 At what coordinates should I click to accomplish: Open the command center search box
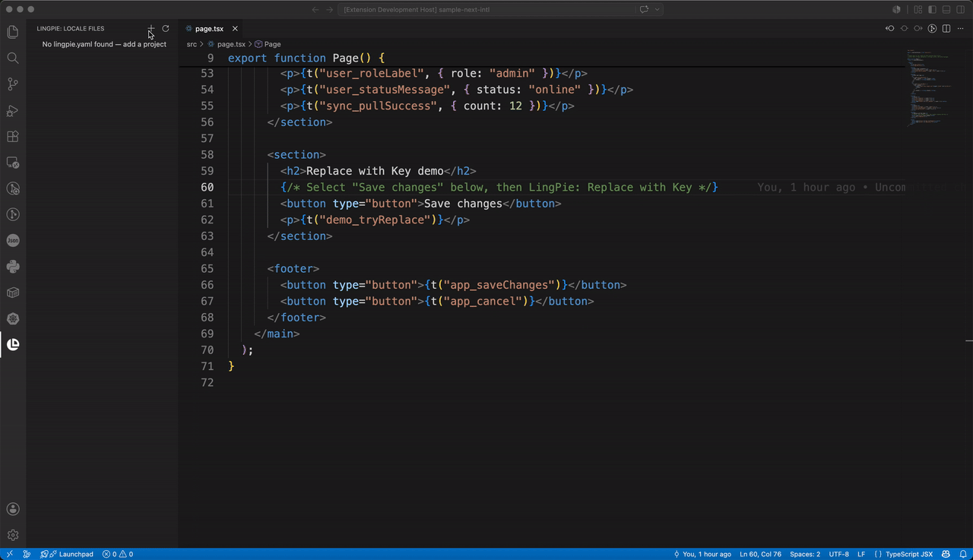tap(486, 9)
